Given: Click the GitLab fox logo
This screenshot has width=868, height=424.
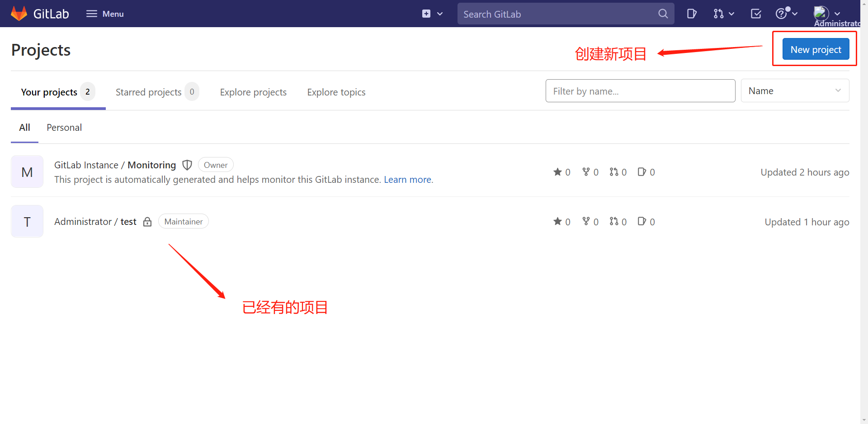Looking at the screenshot, I should pyautogui.click(x=19, y=13).
